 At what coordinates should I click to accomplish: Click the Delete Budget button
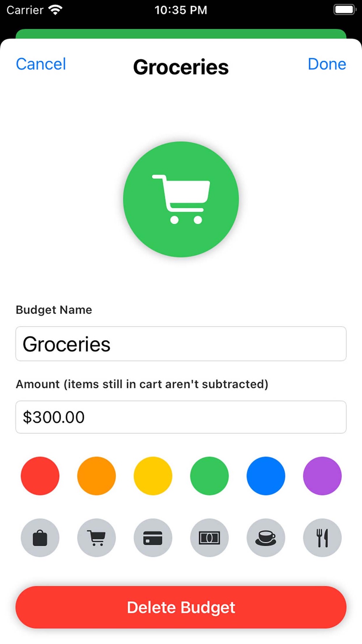(x=181, y=607)
